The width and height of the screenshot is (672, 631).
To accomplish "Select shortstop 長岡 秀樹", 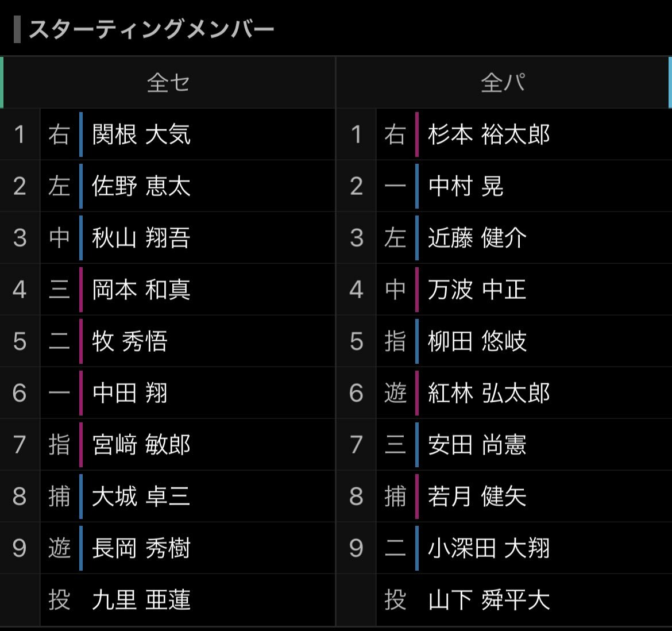I will 141,548.
